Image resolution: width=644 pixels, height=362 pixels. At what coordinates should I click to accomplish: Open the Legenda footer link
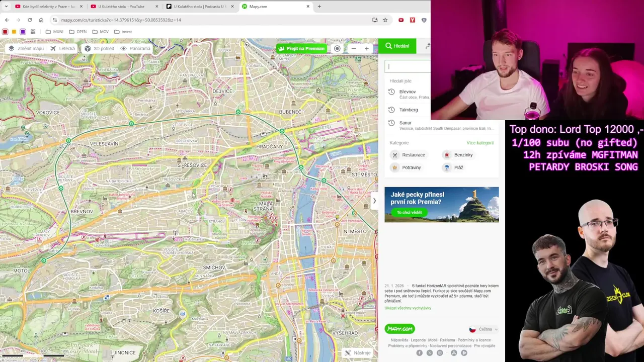tap(418, 340)
